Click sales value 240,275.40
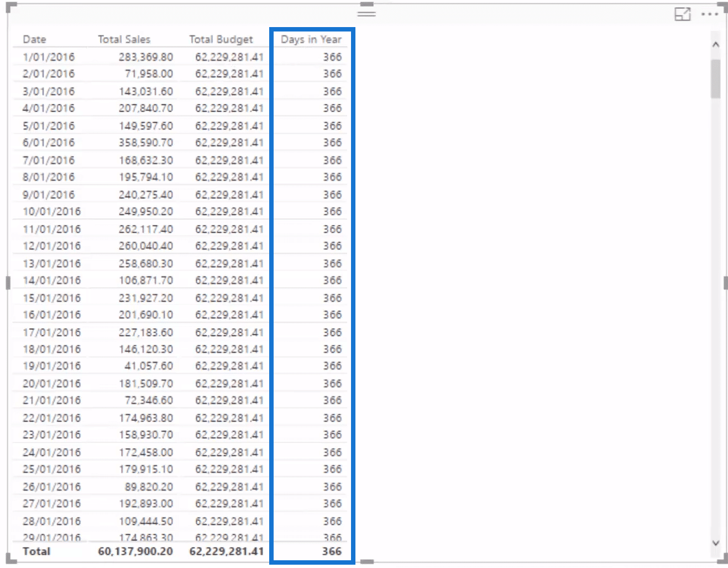Screen dimensions: 728x568 (145, 194)
